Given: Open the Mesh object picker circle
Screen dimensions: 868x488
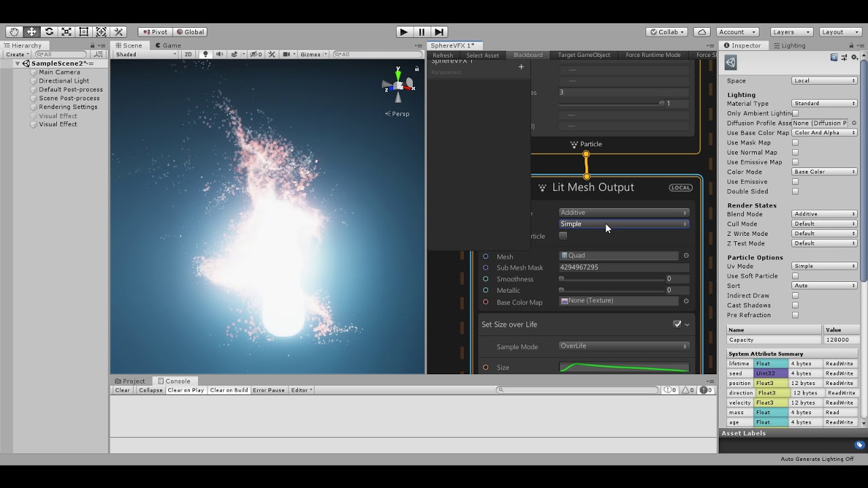Looking at the screenshot, I should click(686, 256).
